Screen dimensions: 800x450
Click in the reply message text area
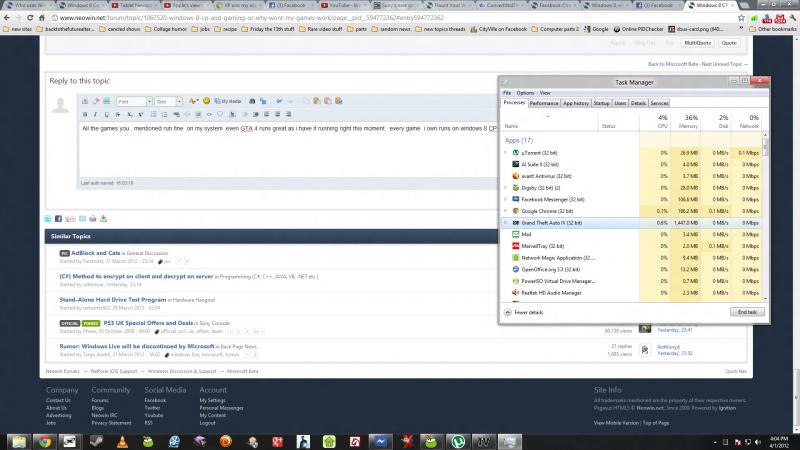pyautogui.click(x=288, y=149)
